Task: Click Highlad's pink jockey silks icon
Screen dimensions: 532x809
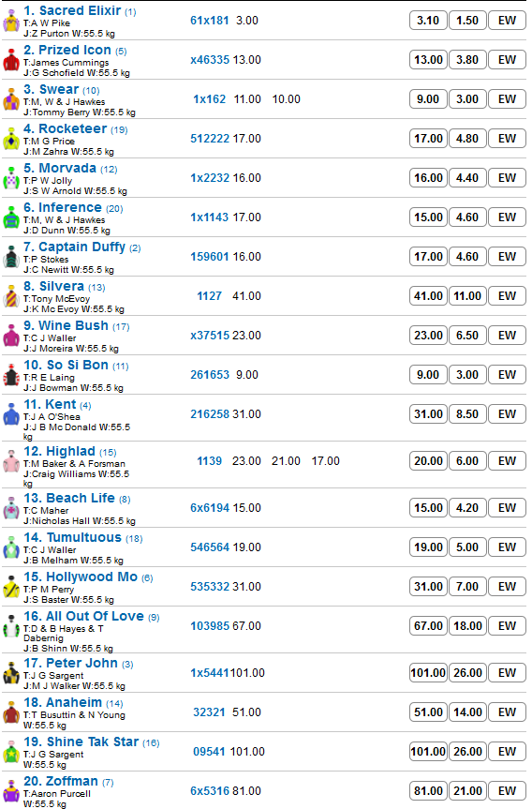Action: point(11,463)
